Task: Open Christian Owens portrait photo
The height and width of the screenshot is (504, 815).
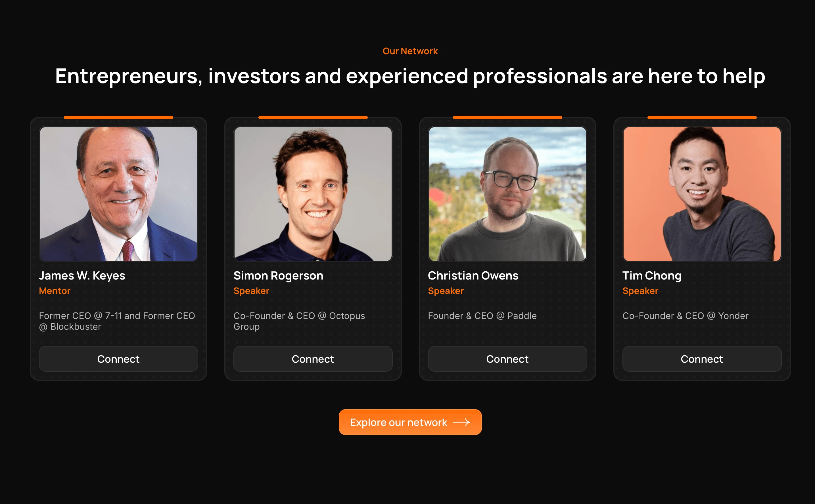Action: tap(507, 194)
